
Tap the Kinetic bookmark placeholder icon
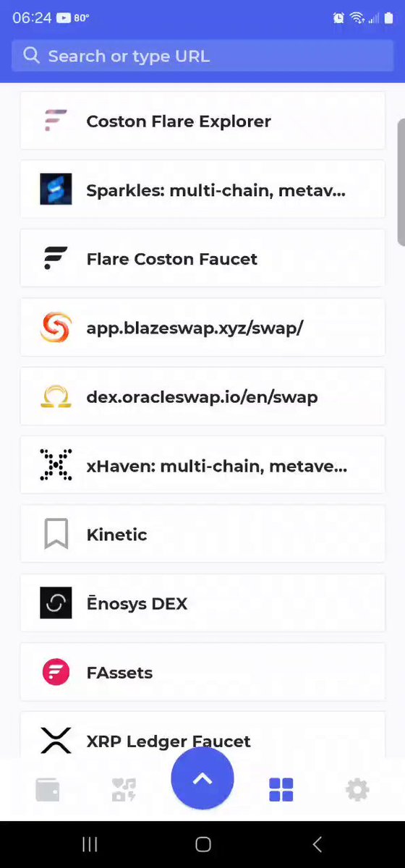point(56,535)
